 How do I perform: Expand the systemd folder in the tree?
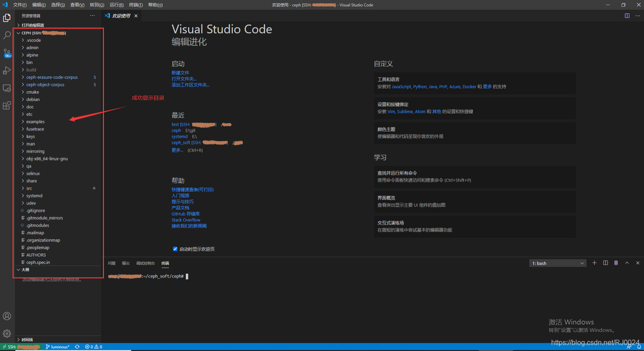pos(34,196)
